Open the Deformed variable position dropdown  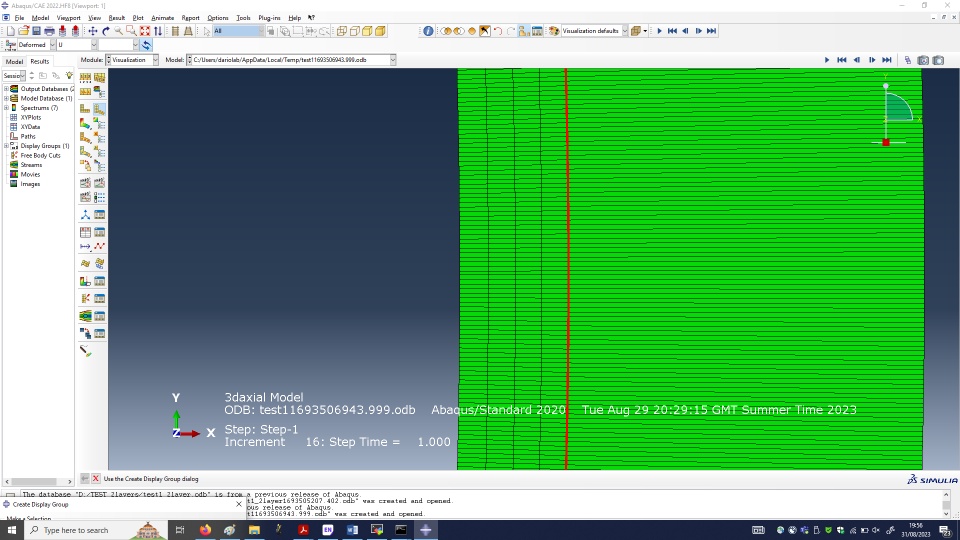[53, 45]
